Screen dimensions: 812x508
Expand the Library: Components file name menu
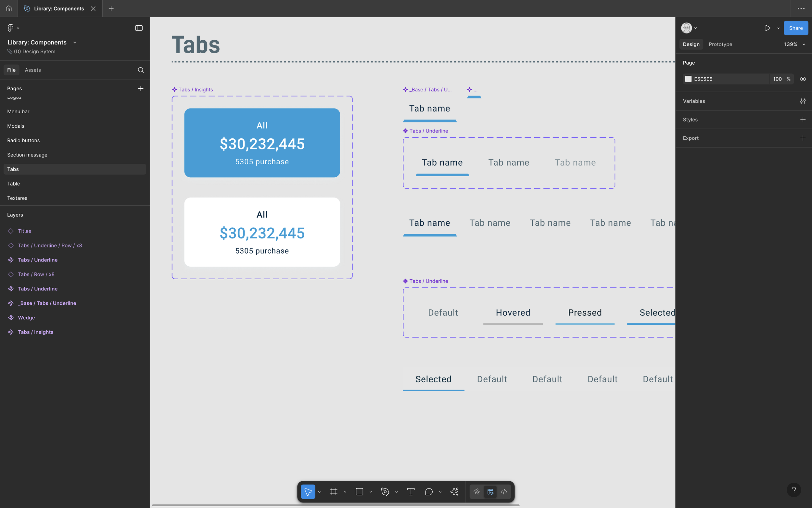(x=75, y=42)
